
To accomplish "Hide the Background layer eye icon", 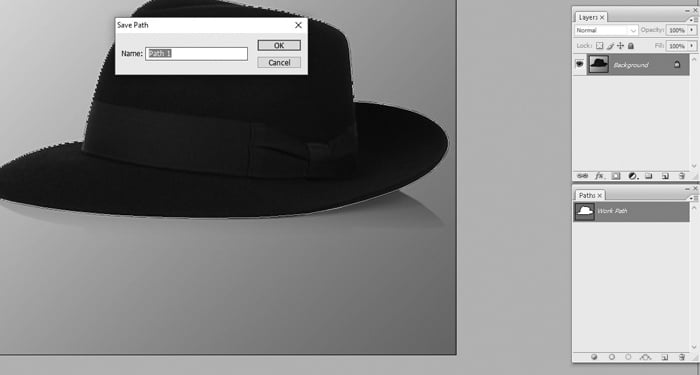I will click(x=579, y=65).
